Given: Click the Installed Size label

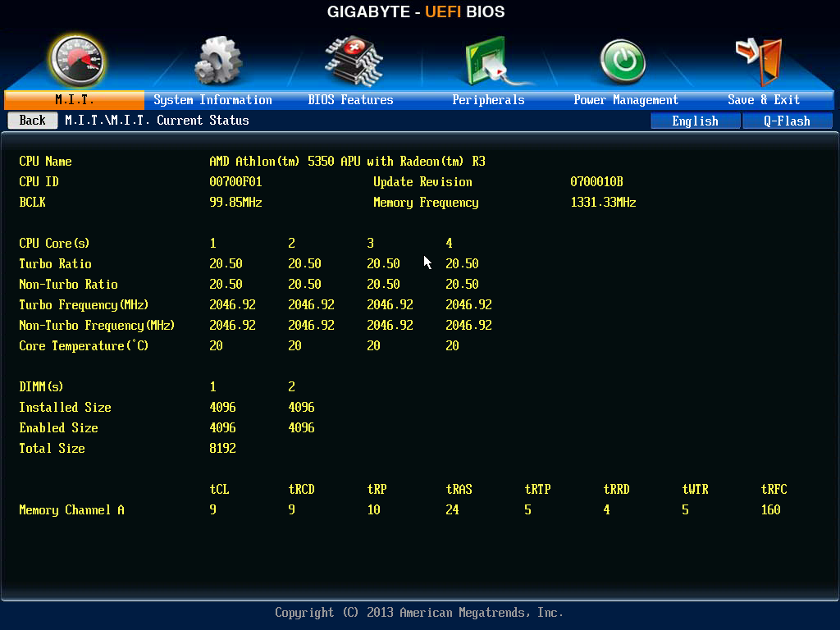Looking at the screenshot, I should [66, 407].
